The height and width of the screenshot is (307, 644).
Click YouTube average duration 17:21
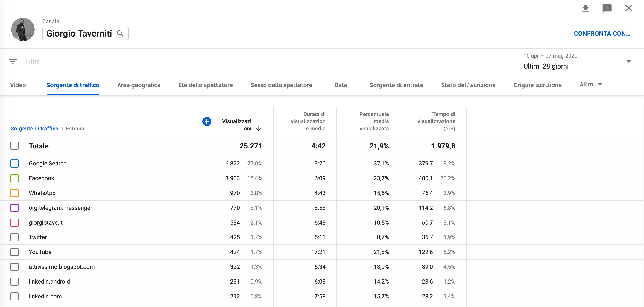pyautogui.click(x=318, y=252)
